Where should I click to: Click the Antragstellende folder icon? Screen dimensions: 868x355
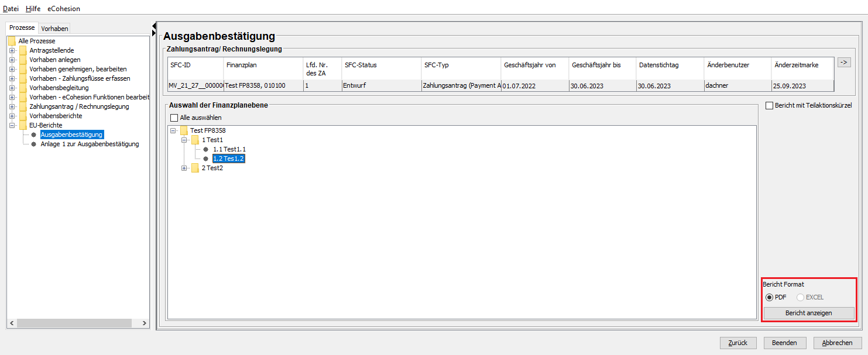[23, 50]
